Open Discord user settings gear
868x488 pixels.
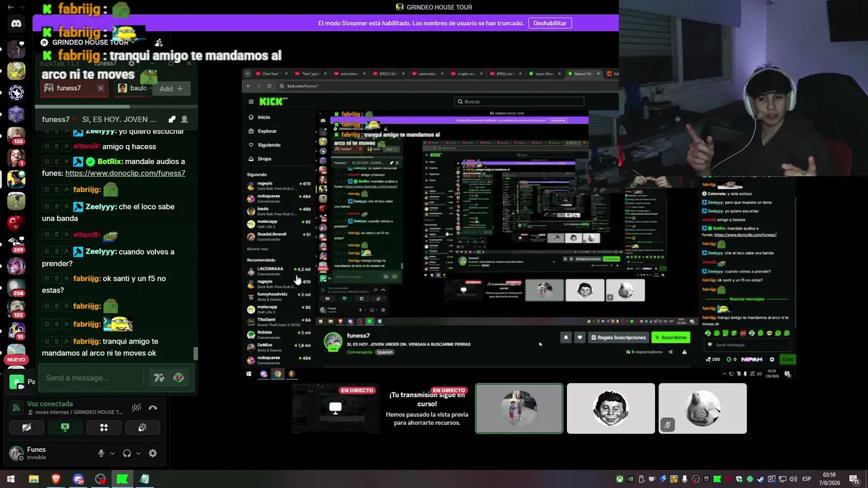(153, 453)
